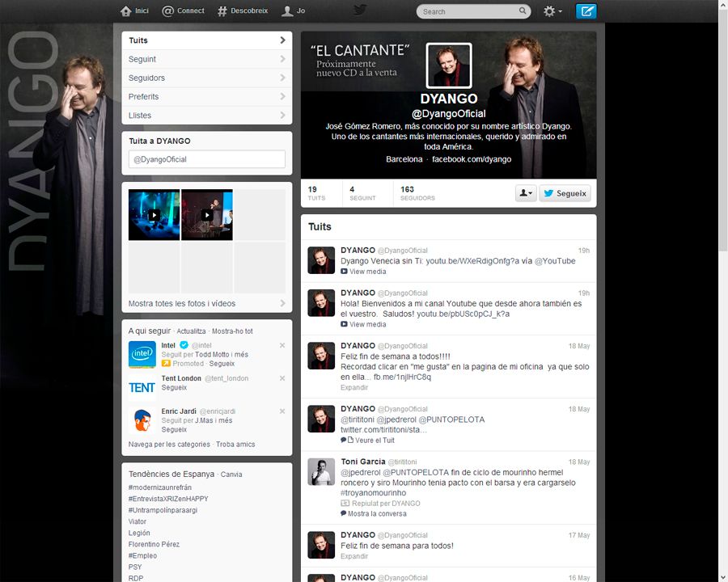
Task: Click inside the Search field
Action: 468,11
